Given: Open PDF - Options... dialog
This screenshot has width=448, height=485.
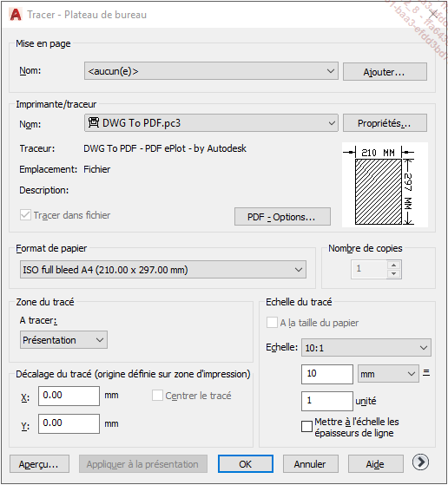Looking at the screenshot, I should (282, 217).
